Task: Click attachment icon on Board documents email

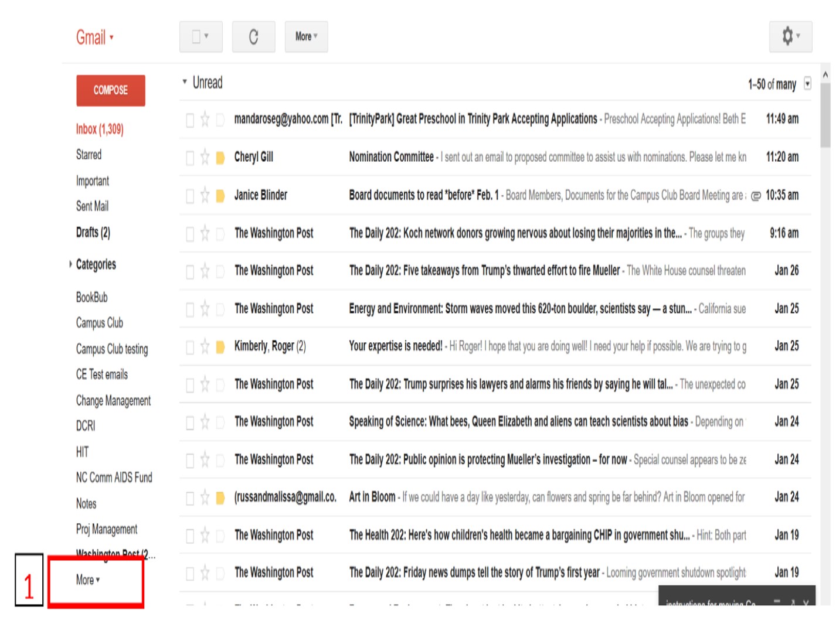Action: 756,196
